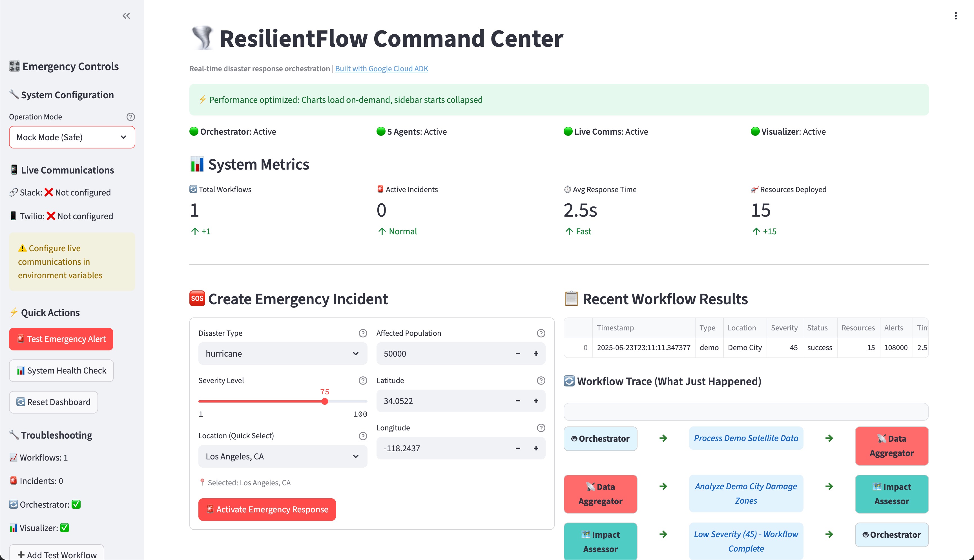974x560 pixels.
Task: Click Longitude help question mark icon
Action: 541,428
